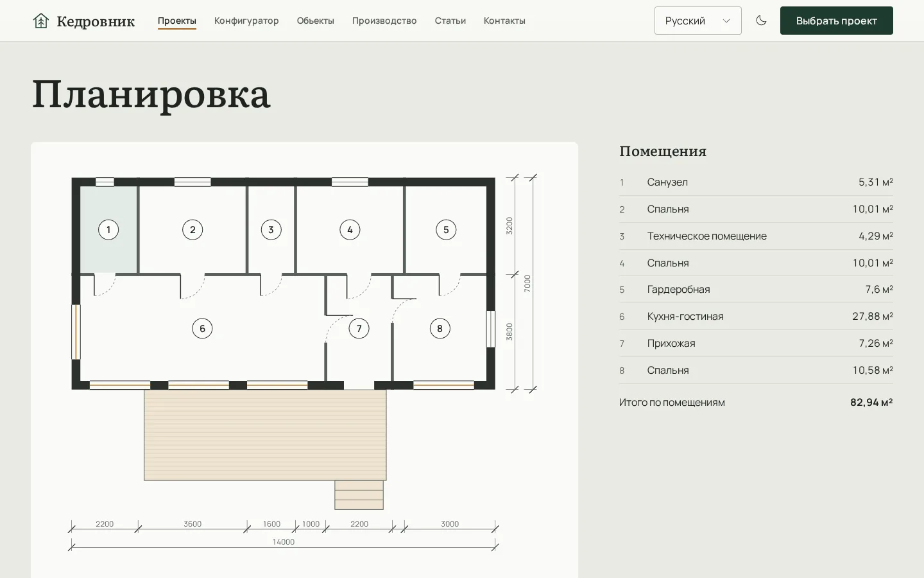924x578 pixels.
Task: Select room marker 4 on the floor plan
Action: (x=350, y=230)
